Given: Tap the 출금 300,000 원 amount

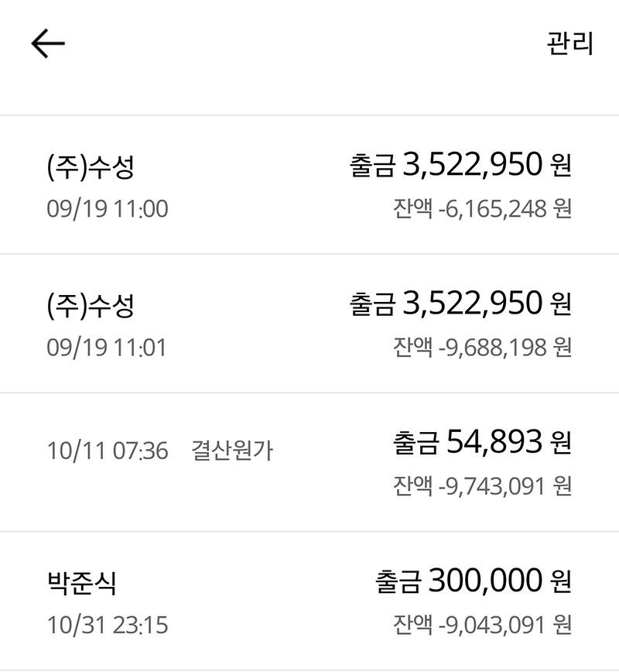Looking at the screenshot, I should click(474, 581).
